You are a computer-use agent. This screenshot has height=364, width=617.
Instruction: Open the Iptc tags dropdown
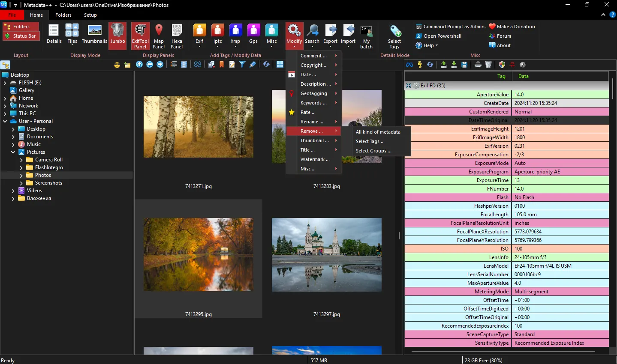point(218,36)
